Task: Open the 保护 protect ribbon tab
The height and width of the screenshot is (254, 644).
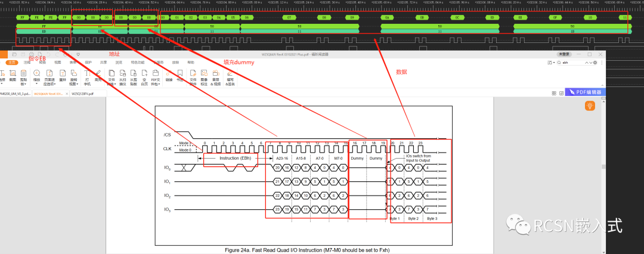Action: click(x=88, y=63)
